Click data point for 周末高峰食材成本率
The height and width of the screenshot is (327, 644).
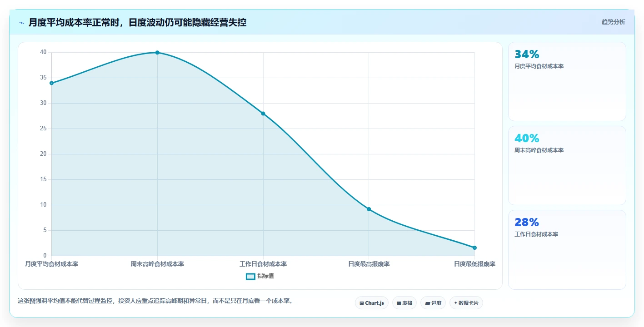point(157,53)
